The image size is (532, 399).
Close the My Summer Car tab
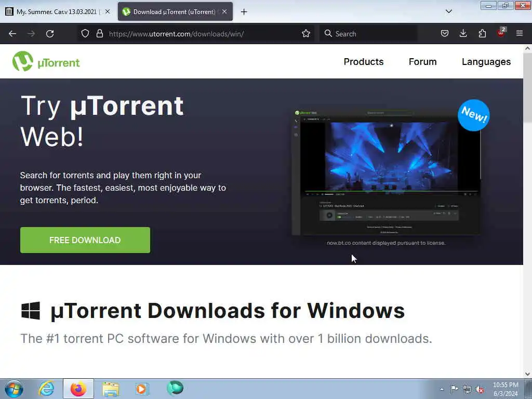tap(108, 11)
